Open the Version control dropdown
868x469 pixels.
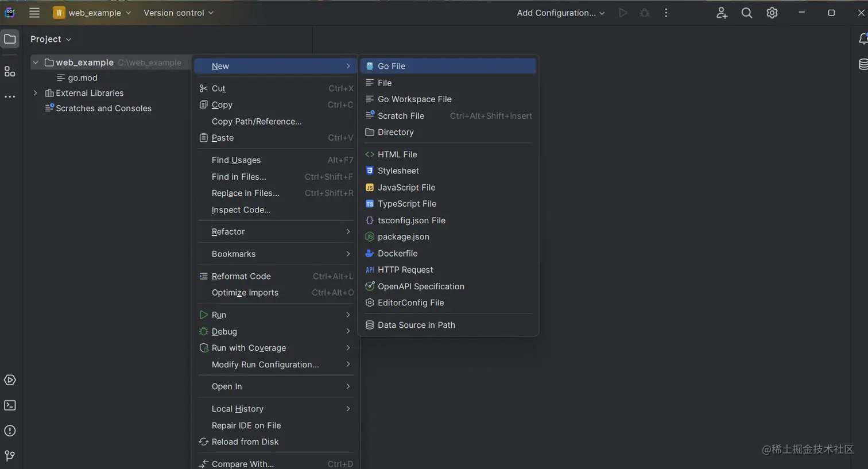pyautogui.click(x=178, y=13)
